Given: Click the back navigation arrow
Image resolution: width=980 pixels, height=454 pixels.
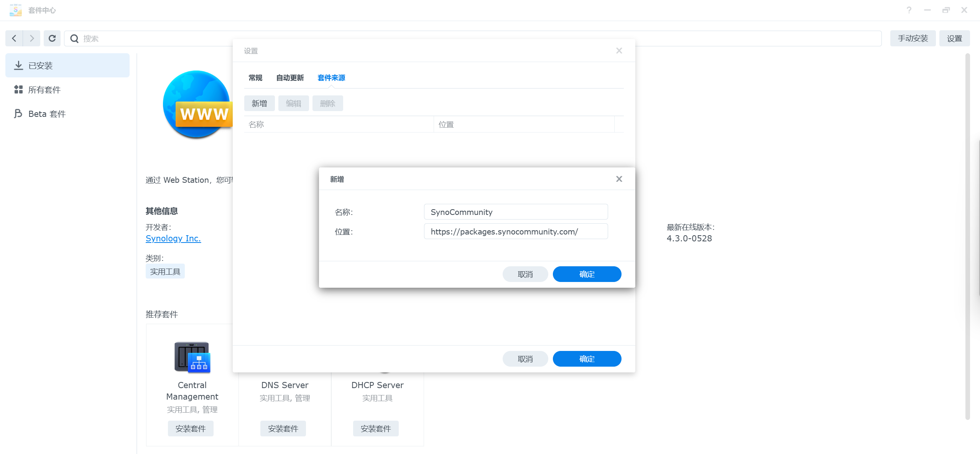Looking at the screenshot, I should coord(14,38).
